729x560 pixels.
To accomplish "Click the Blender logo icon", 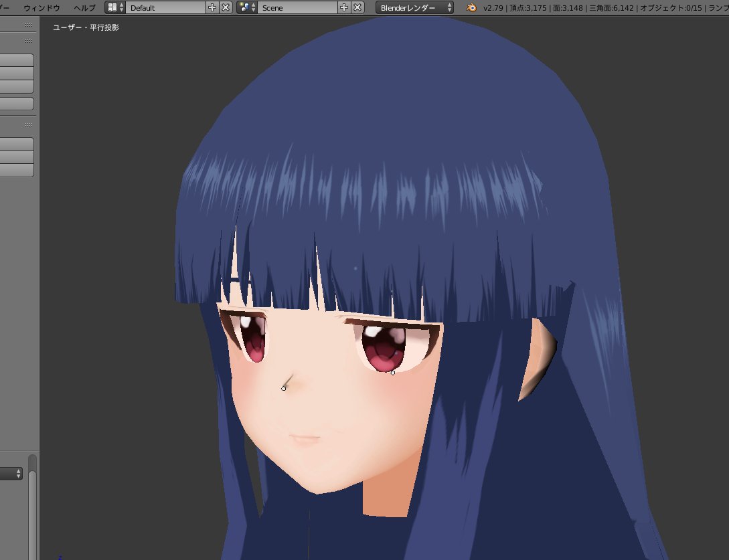I will 471,7.
